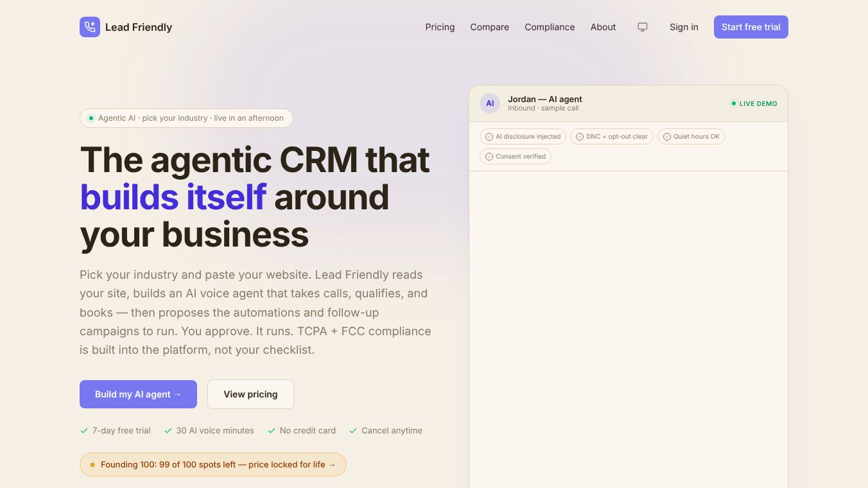Click the View pricing button
The width and height of the screenshot is (868, 488).
[250, 394]
